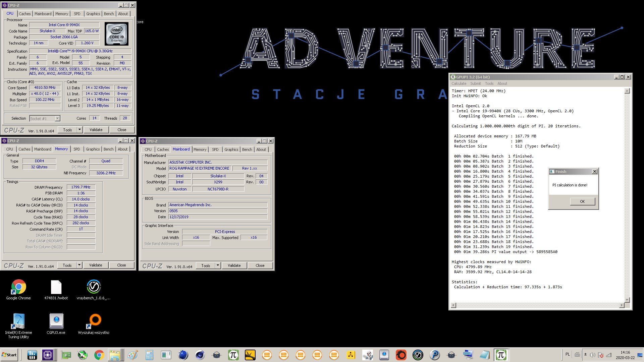Image resolution: width=644 pixels, height=362 pixels.
Task: Open the About menu in GPUPI
Action: click(x=502, y=83)
